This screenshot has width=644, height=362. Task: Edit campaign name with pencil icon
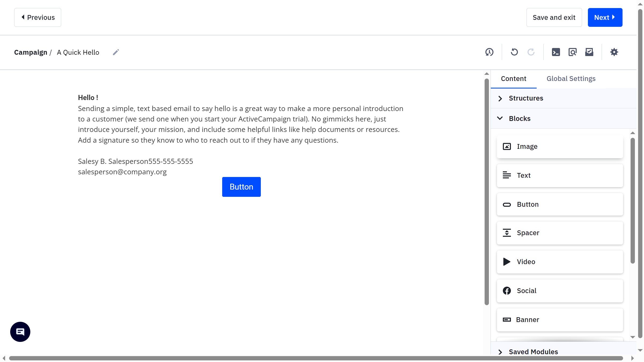click(x=116, y=52)
